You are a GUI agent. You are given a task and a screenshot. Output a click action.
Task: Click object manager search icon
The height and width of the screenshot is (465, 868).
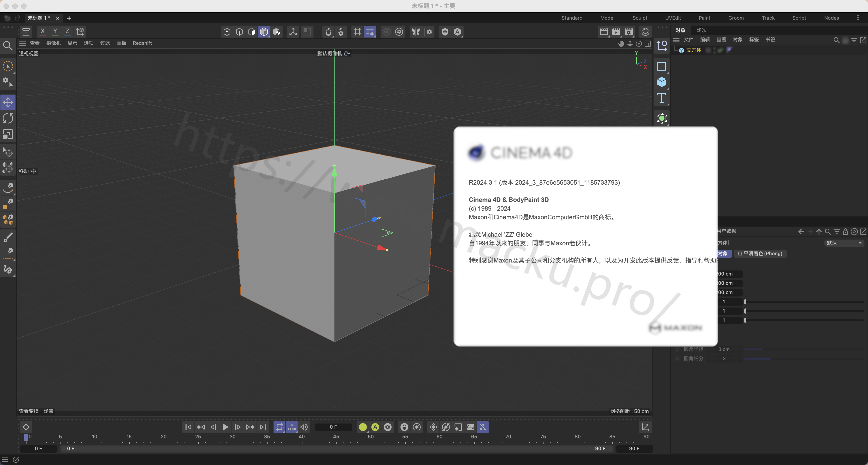(836, 40)
